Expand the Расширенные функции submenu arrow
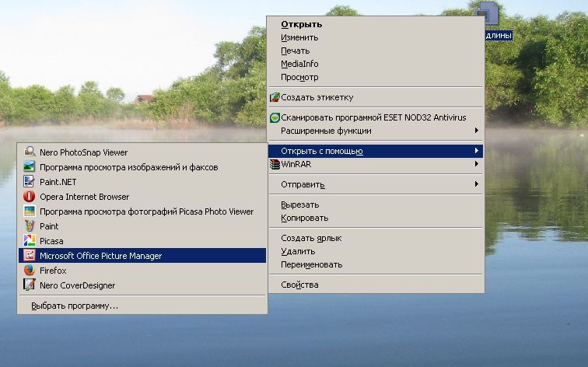Image resolution: width=588 pixels, height=367 pixels. 476,131
